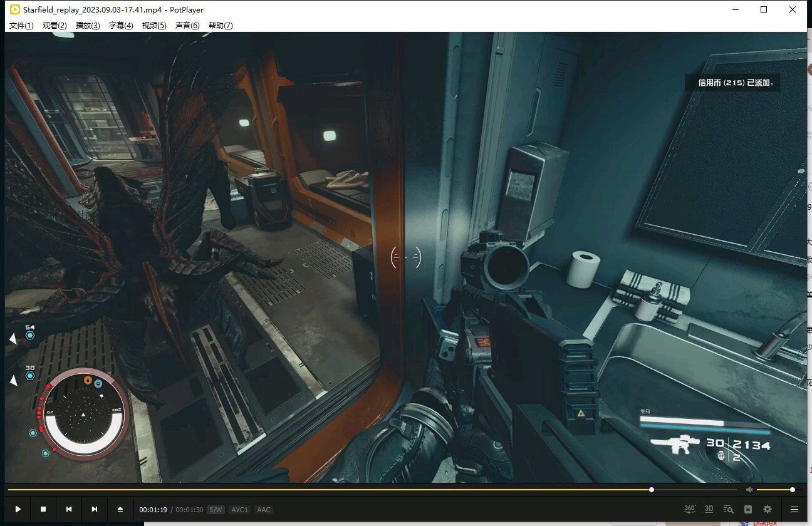The width and height of the screenshot is (812, 526).
Task: Click the center crosshair reticle in video
Action: [405, 257]
